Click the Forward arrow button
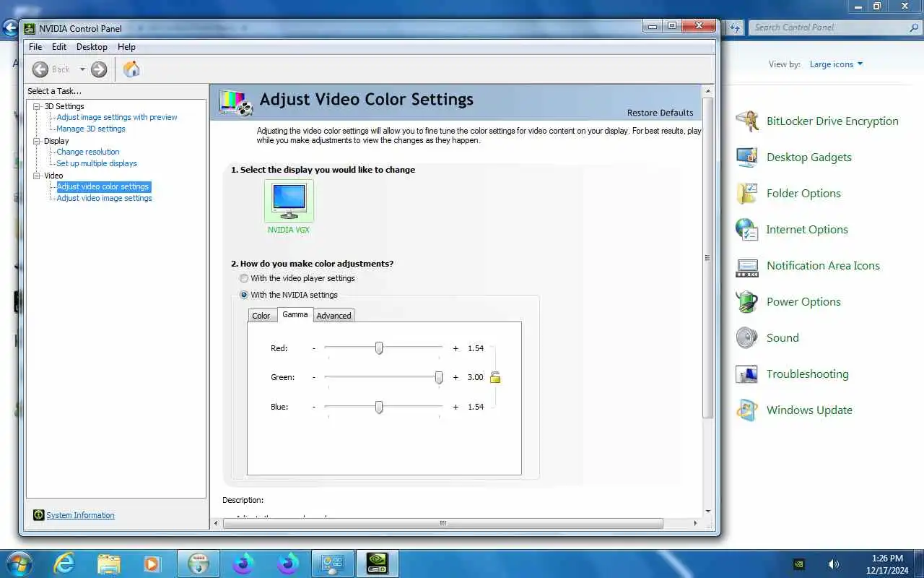Viewport: 924px width, 578px height. tap(99, 69)
